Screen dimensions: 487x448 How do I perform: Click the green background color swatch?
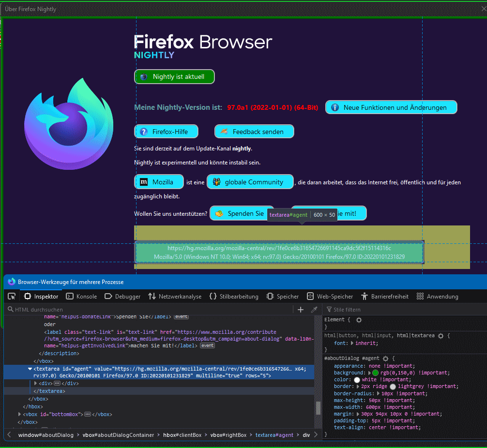point(375,373)
